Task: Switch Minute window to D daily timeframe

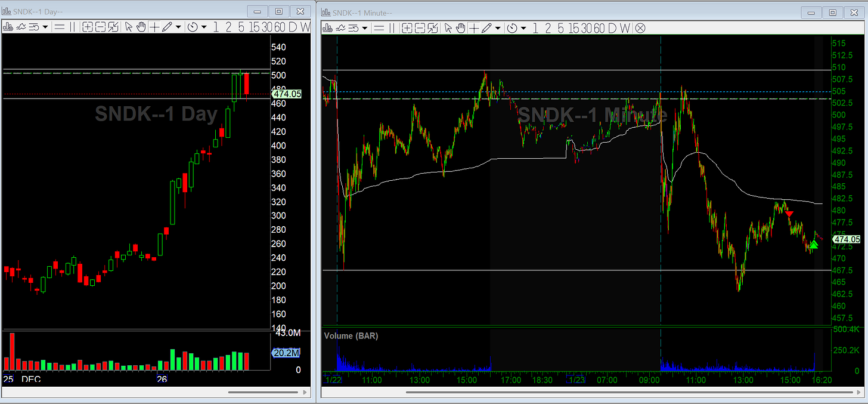Action: point(612,27)
